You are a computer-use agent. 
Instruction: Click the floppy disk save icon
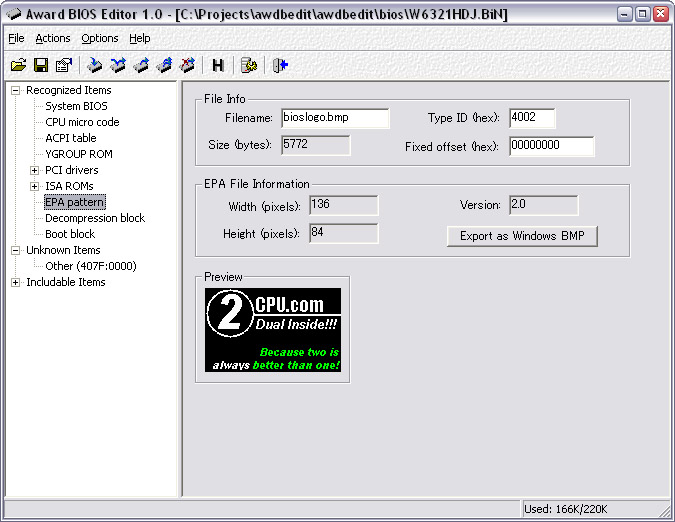pos(41,66)
